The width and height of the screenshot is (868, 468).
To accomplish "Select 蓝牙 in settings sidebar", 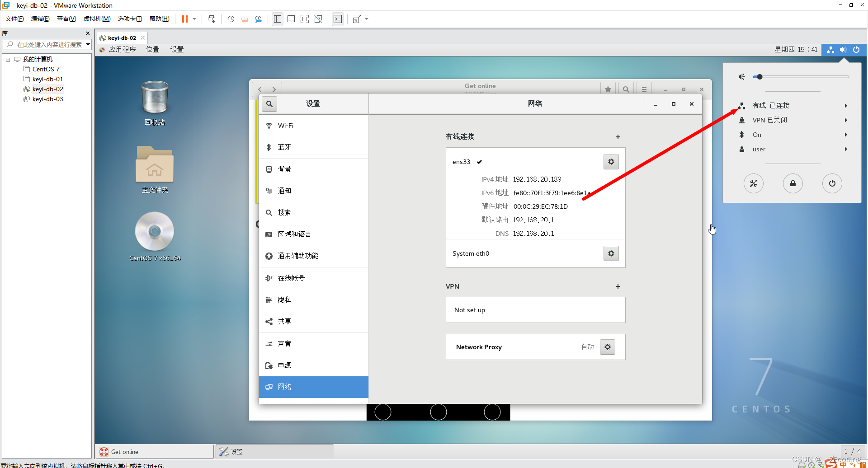I will [x=314, y=147].
